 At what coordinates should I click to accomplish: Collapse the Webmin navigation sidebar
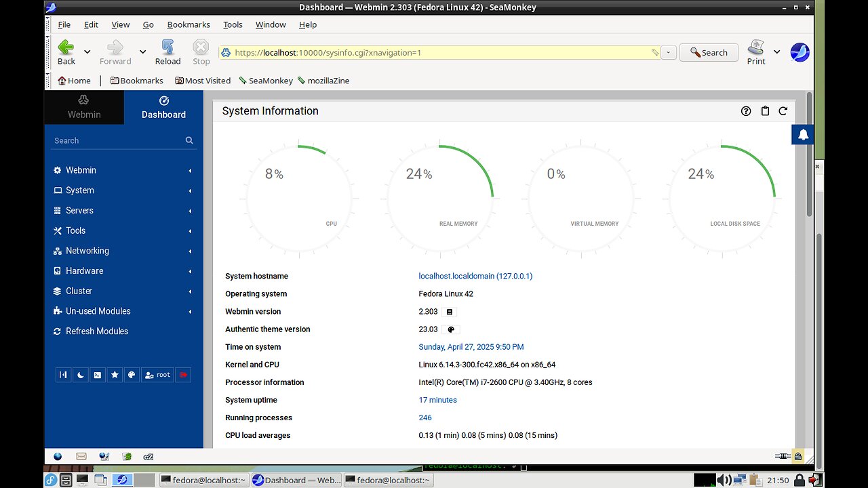63,375
